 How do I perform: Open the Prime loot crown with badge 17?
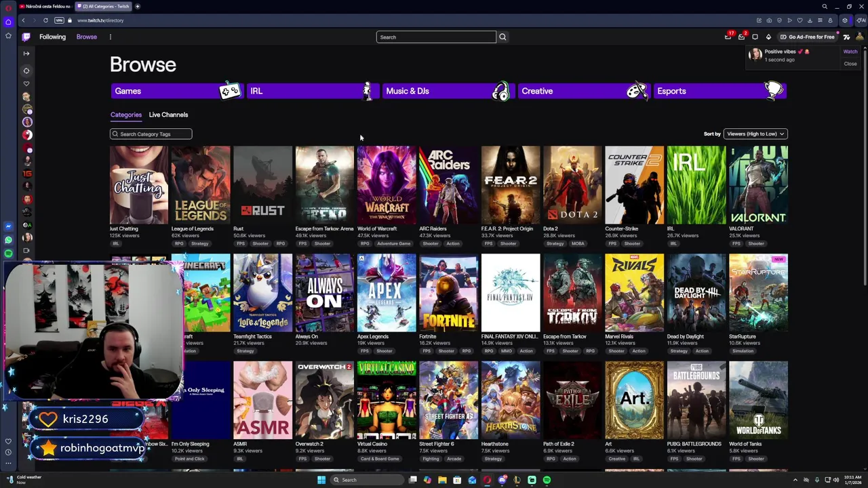point(728,37)
